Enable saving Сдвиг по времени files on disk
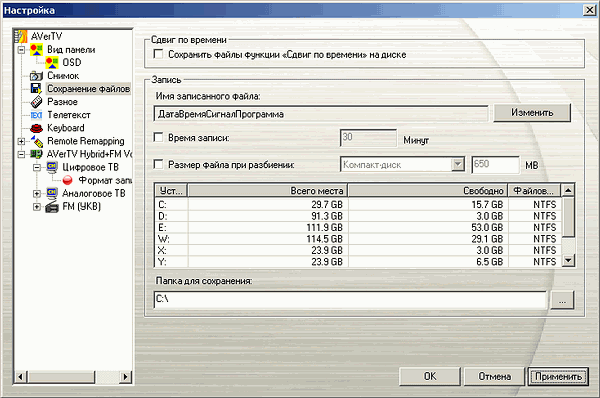This screenshot has height=398, width=600. pos(158,54)
